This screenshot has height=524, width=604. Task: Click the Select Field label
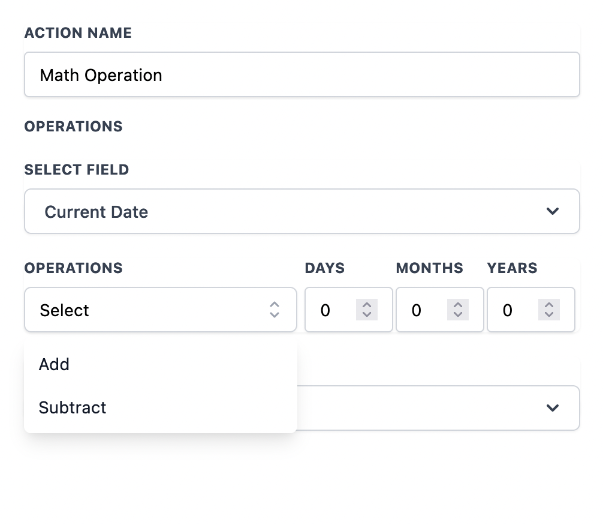click(x=77, y=170)
